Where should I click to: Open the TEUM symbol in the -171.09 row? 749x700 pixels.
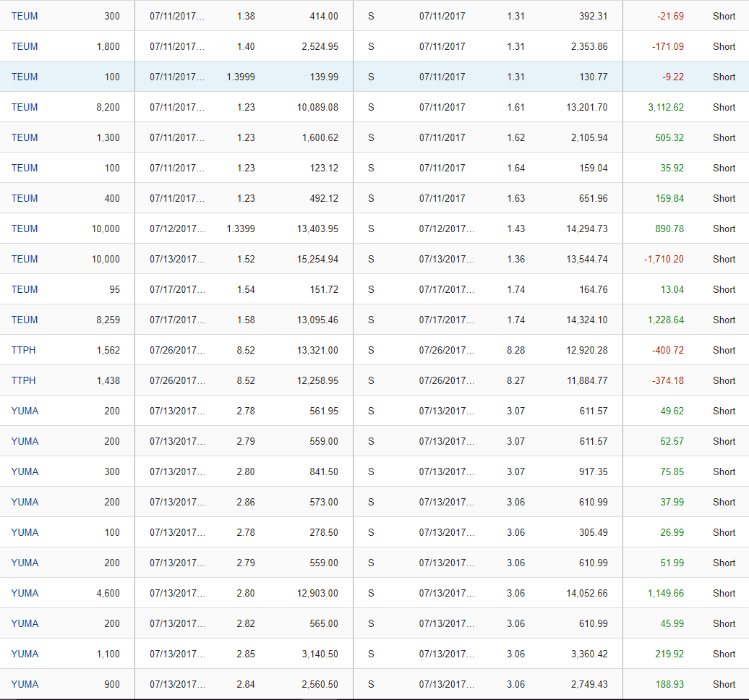(x=25, y=47)
